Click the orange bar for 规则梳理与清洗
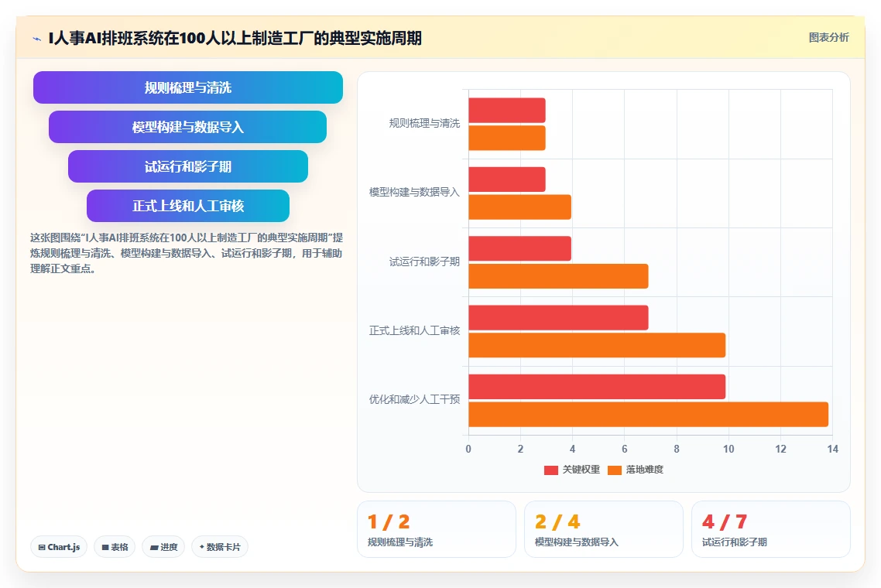Screen dimensions: 881x588 pos(507,138)
